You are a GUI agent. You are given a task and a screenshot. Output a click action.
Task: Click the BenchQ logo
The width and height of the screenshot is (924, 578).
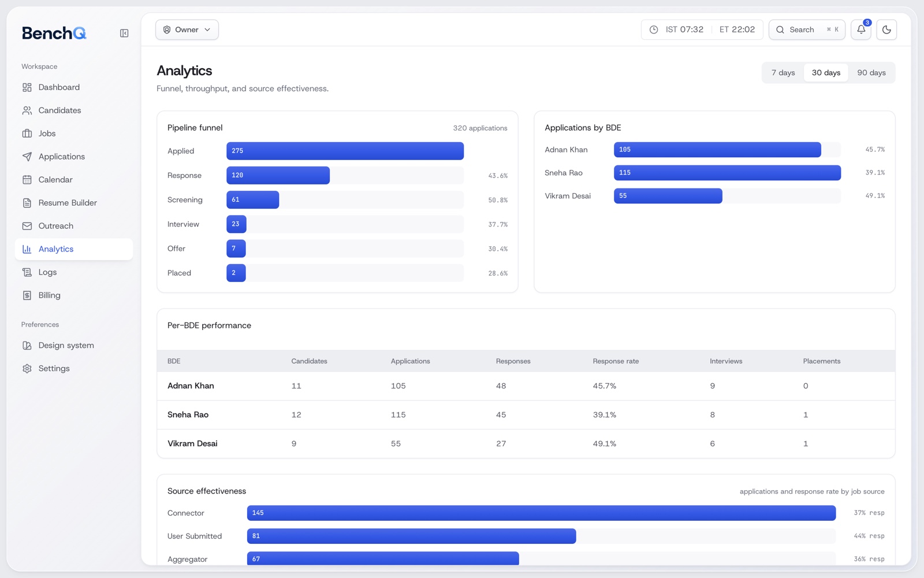[54, 34]
